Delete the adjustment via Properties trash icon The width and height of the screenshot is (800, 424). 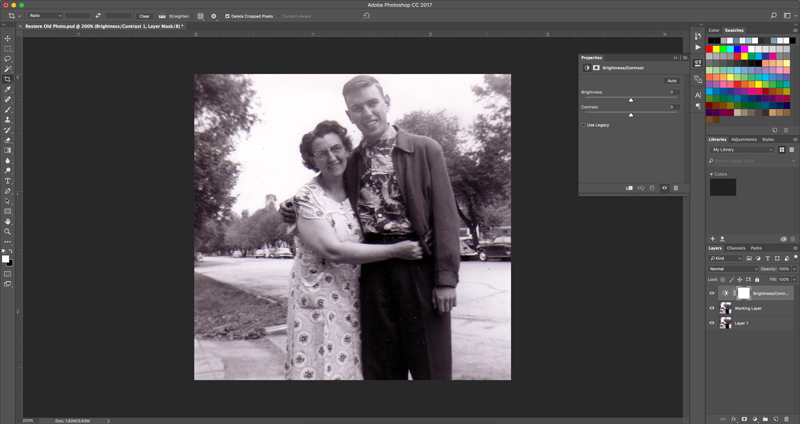click(676, 188)
